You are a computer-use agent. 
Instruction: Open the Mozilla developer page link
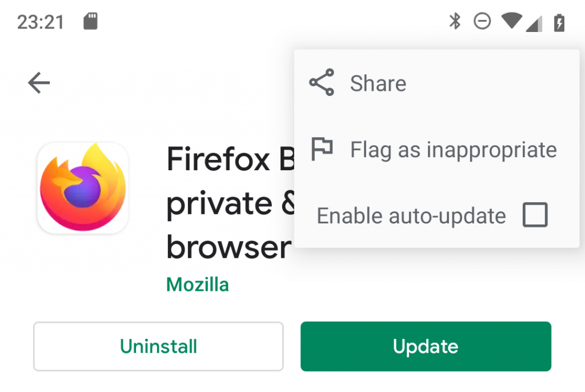point(197,285)
